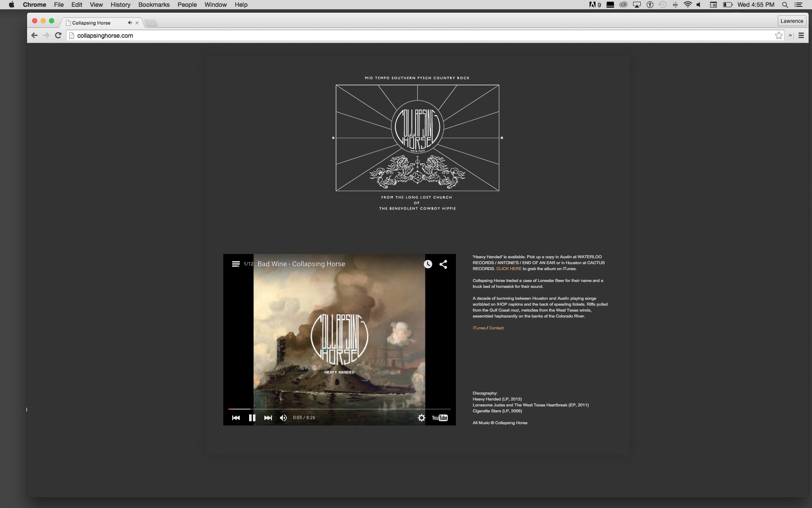Go to previous track in playlist
The image size is (812, 508).
click(236, 418)
